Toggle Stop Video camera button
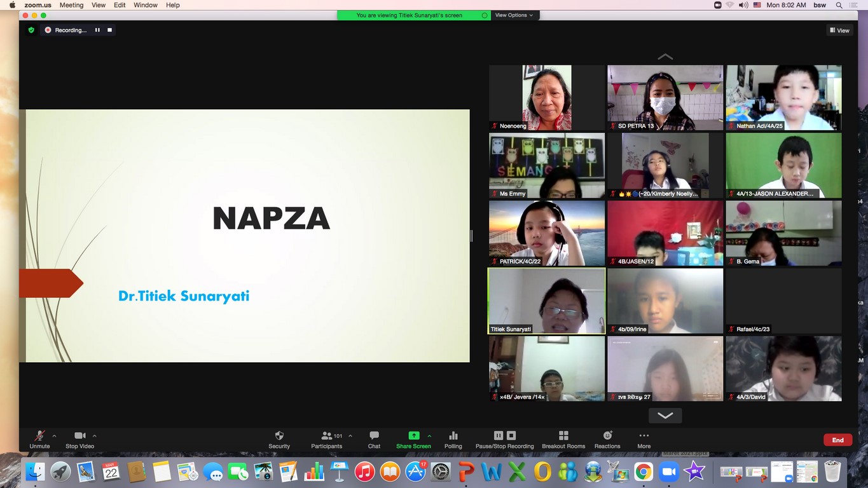 80,436
